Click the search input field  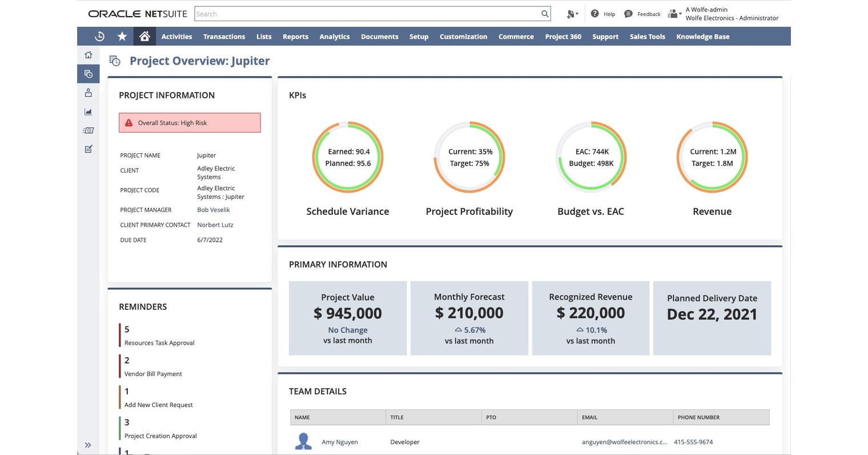[370, 13]
